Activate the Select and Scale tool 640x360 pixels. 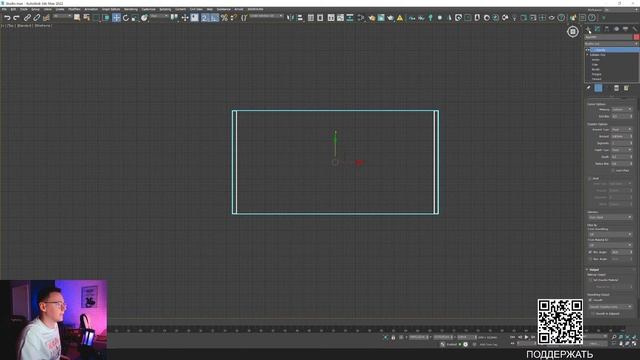click(x=135, y=18)
